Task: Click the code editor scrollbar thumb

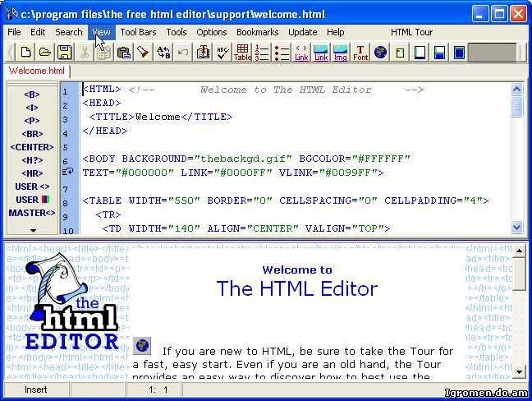Action: 516,107
